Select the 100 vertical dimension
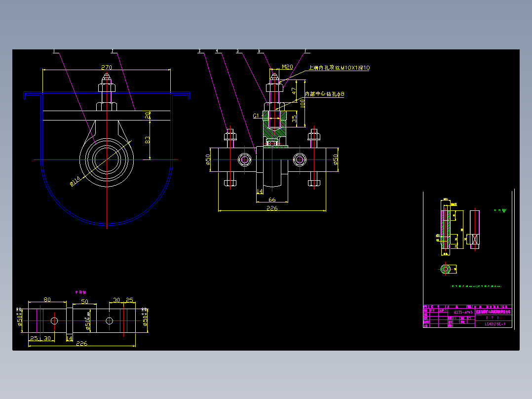532x399 pixels. point(303,103)
